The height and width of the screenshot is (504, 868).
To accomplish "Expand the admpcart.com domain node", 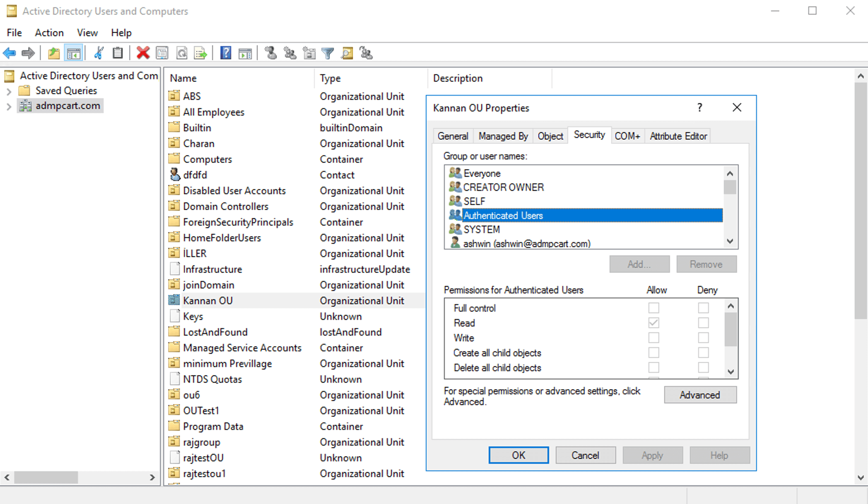I will point(9,106).
